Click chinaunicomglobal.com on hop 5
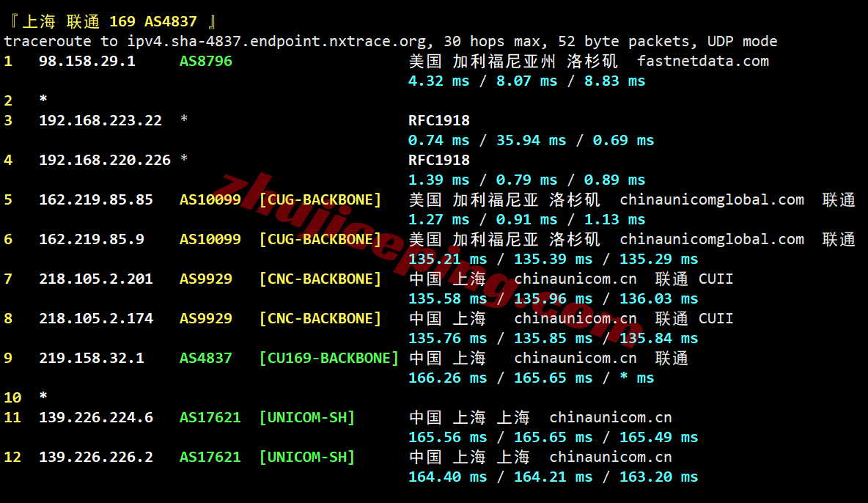The height and width of the screenshot is (503, 868). point(712,199)
